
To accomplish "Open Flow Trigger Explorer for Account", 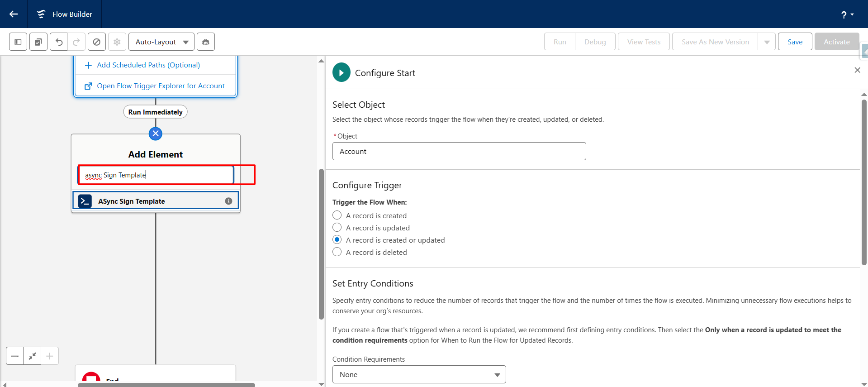I will [160, 86].
